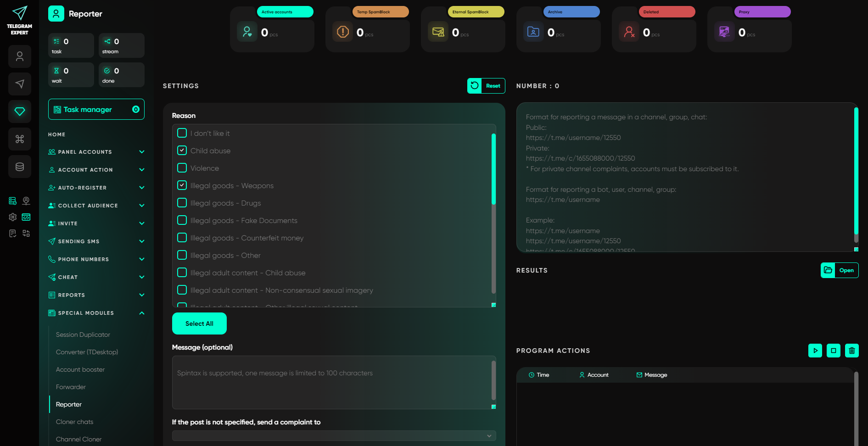The width and height of the screenshot is (868, 446).
Task: Open Session Duplicator module
Action: pyautogui.click(x=83, y=334)
